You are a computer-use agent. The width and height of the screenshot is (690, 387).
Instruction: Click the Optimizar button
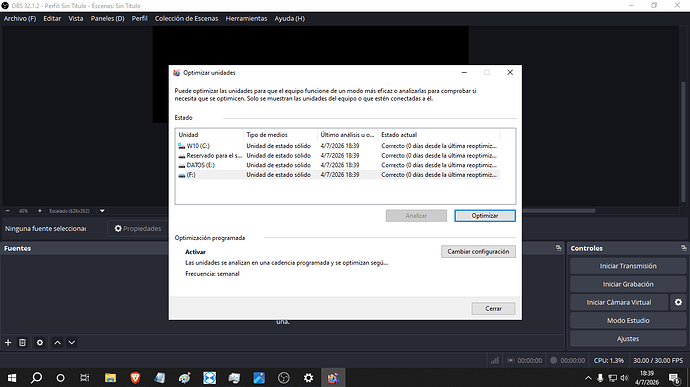(485, 216)
